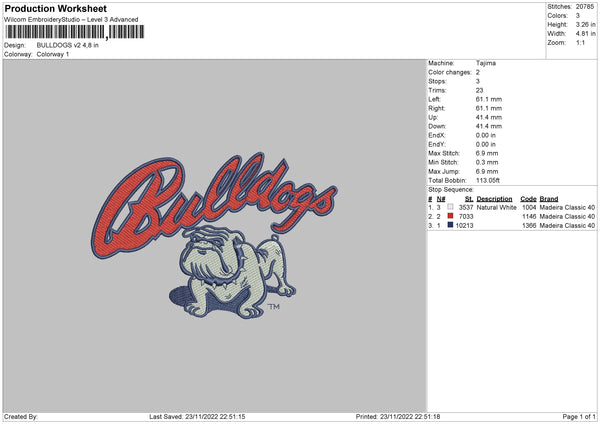Click the EndY value 0.00 in
Image resolution: width=600 pixels, height=424 pixels.
(486, 144)
